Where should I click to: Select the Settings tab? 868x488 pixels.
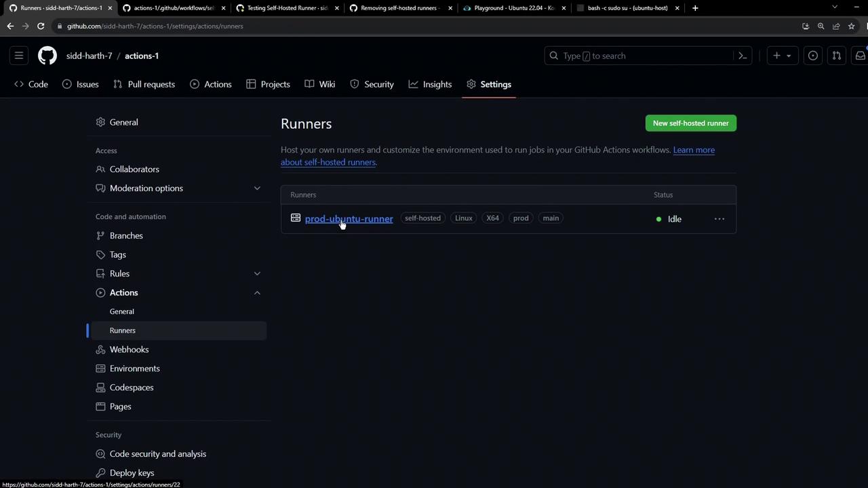pos(489,84)
